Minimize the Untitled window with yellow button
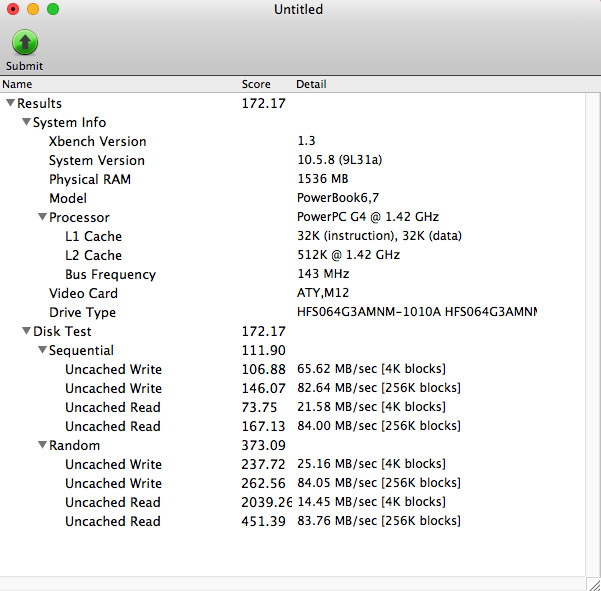 (33, 9)
